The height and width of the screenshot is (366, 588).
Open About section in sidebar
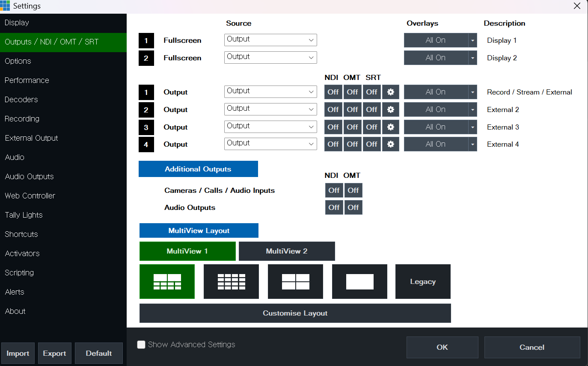(63, 311)
